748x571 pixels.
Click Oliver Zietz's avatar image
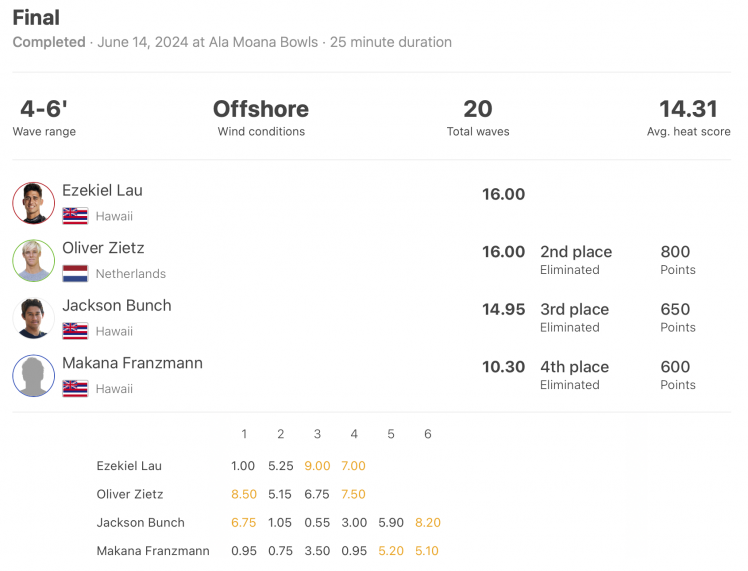coord(33,260)
